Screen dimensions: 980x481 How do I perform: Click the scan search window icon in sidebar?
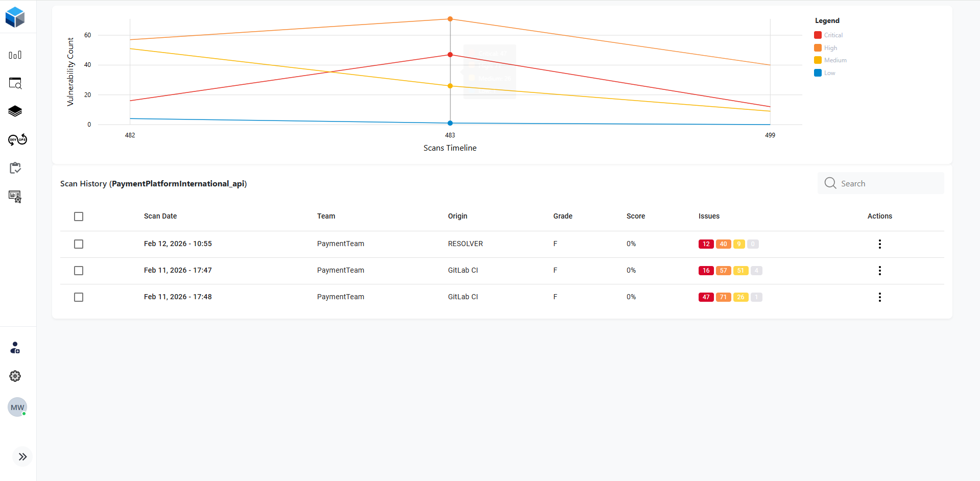pos(15,83)
